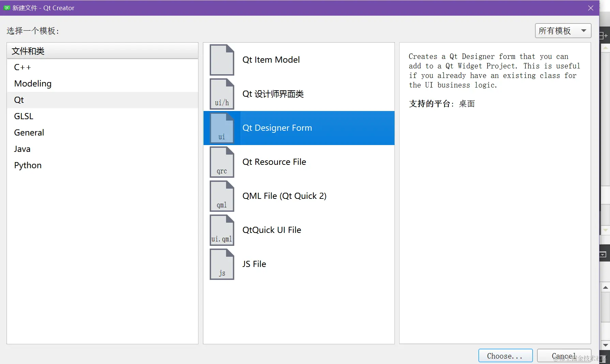Click the Qt Creator logo in the title bar
The image size is (610, 364).
(x=7, y=8)
